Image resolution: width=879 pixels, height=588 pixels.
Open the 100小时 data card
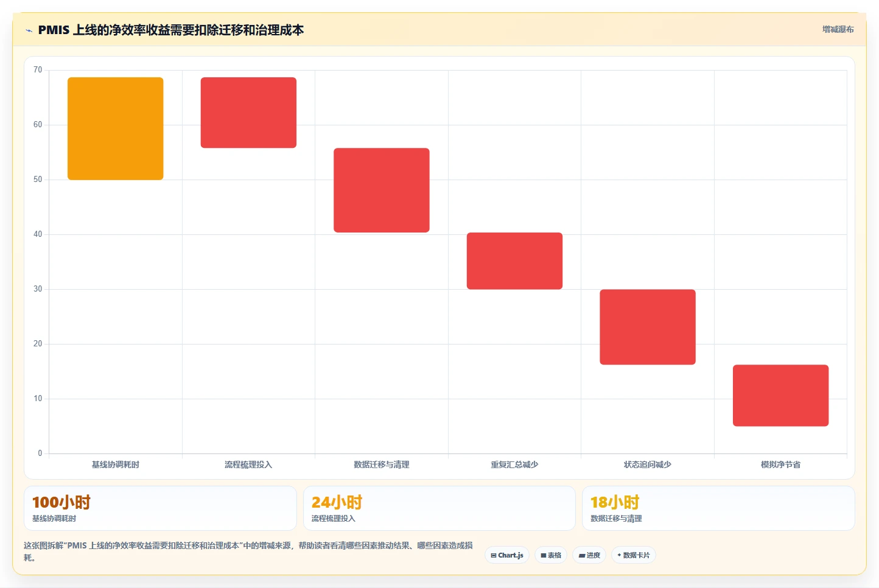[160, 508]
